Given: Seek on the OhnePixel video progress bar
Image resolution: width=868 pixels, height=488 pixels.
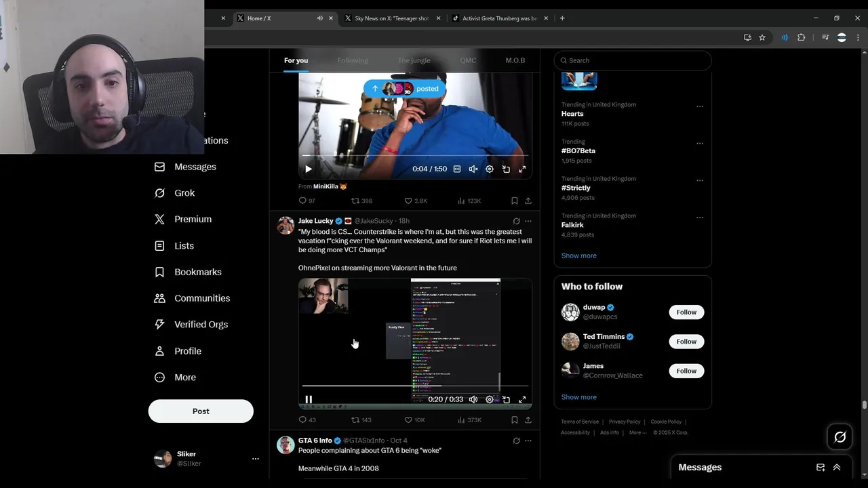Looking at the screenshot, I should pos(415,386).
